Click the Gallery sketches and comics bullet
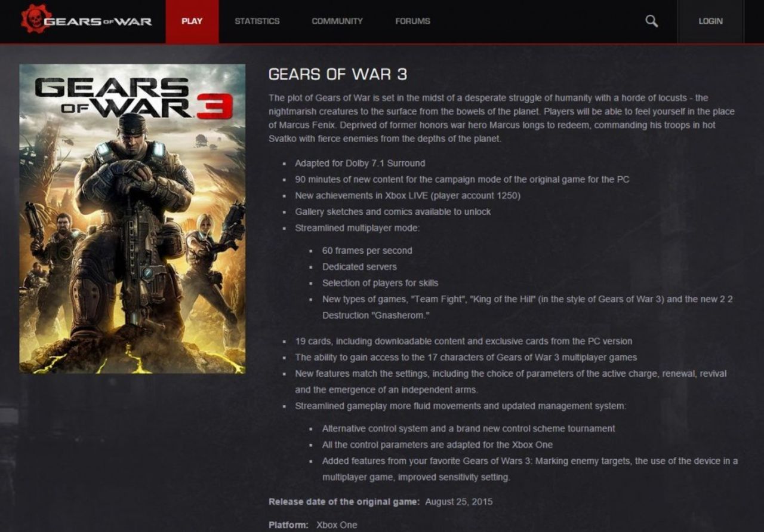The height and width of the screenshot is (532, 764). tap(392, 211)
